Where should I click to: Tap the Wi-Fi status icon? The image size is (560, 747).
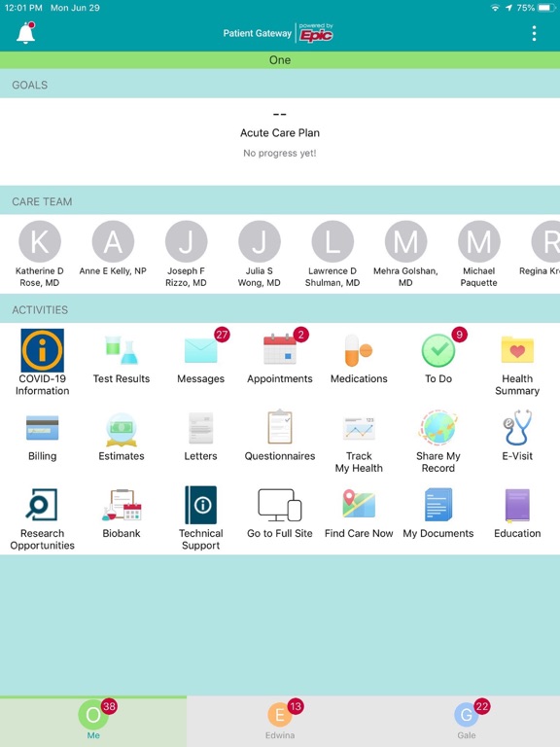click(x=495, y=8)
